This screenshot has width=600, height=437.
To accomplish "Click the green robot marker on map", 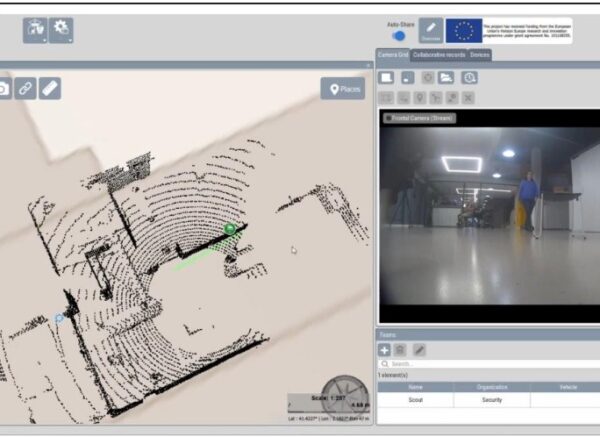I will (230, 229).
